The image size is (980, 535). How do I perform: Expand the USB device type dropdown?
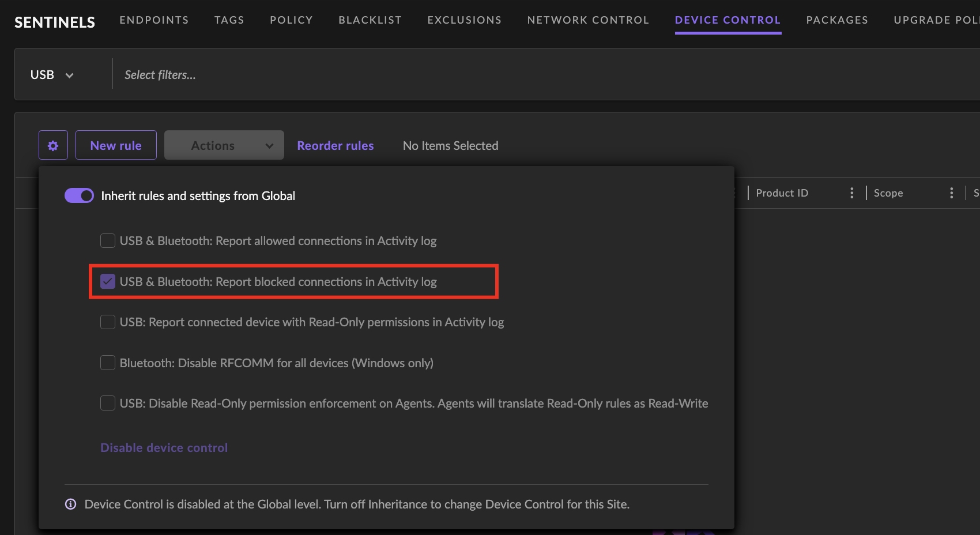pos(52,75)
